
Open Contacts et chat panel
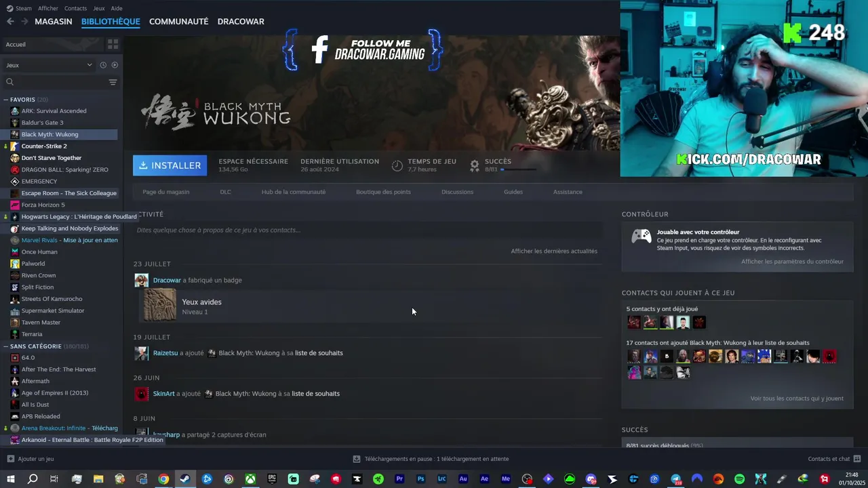(834, 459)
